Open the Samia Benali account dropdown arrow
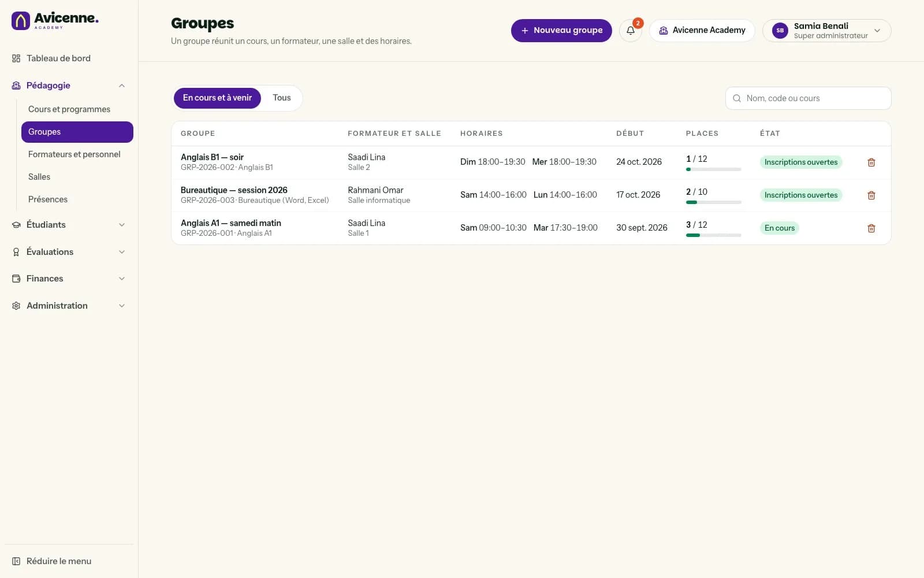This screenshot has height=578, width=924. 877,31
